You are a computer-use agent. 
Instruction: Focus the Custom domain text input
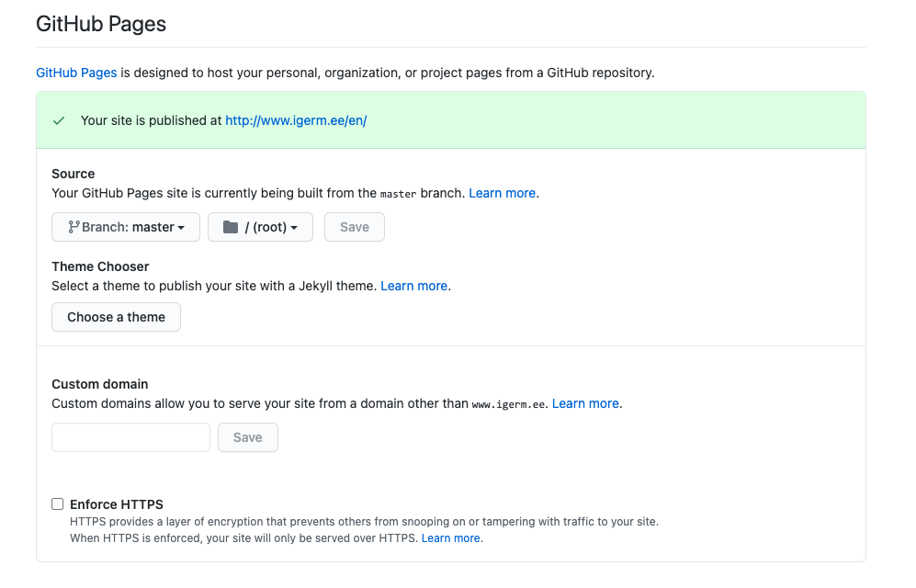point(130,437)
